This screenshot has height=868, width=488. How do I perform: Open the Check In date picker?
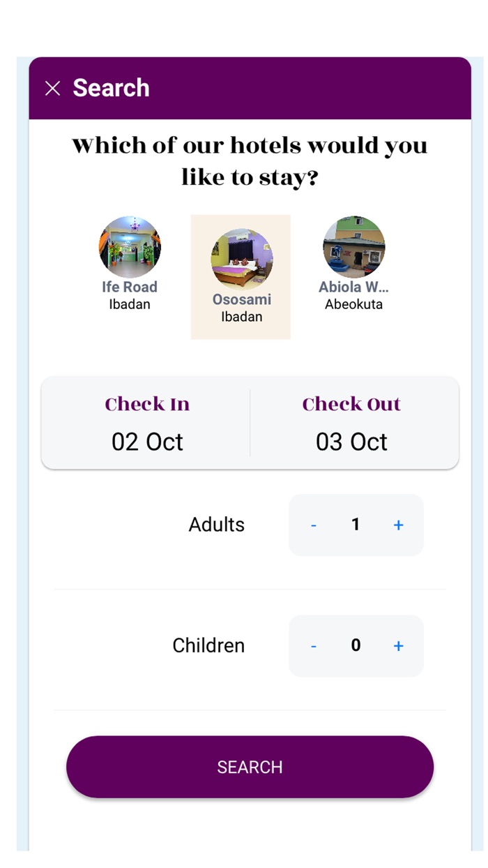147,405
